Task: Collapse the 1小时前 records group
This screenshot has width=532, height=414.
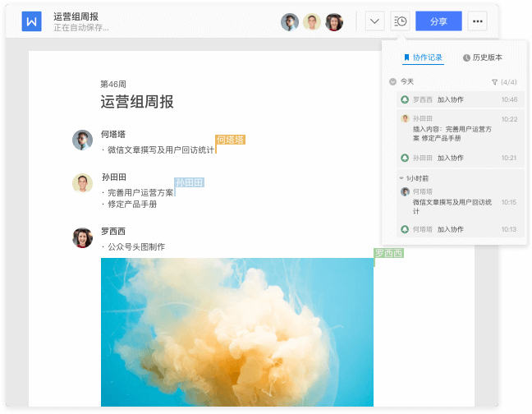Action: (x=401, y=177)
